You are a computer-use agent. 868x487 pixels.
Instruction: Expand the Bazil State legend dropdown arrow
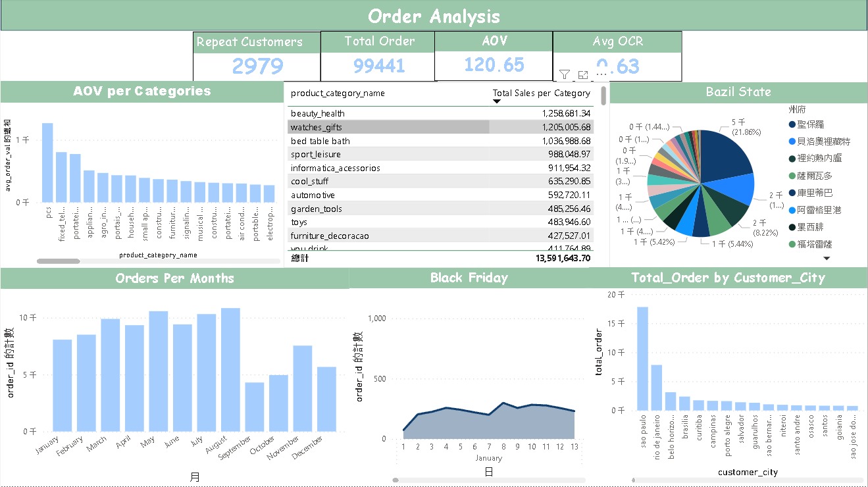[x=827, y=258]
